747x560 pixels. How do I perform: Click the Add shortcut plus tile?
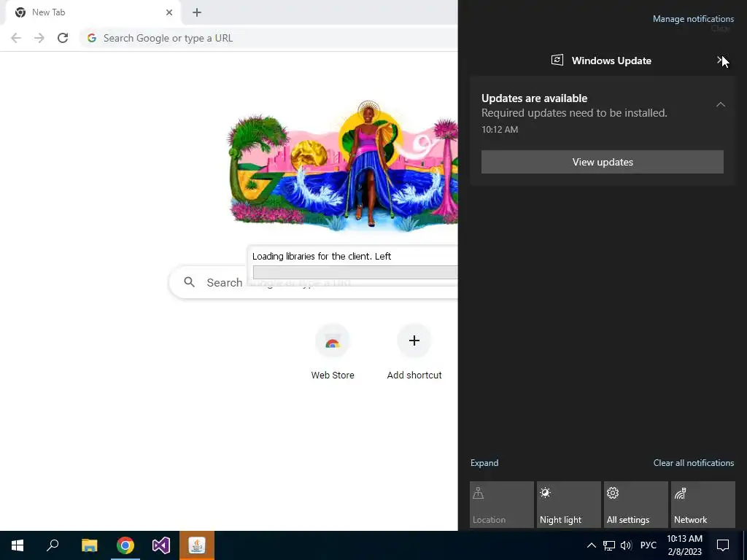pyautogui.click(x=414, y=352)
